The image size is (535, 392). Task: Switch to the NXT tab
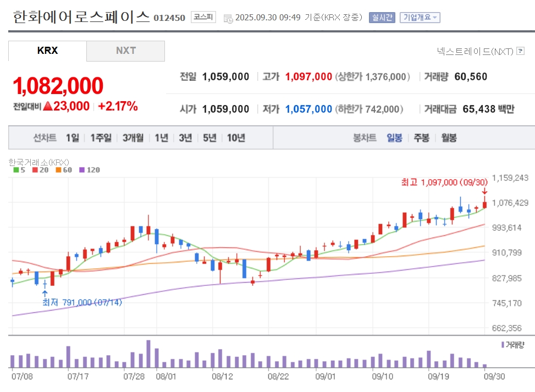coord(125,51)
